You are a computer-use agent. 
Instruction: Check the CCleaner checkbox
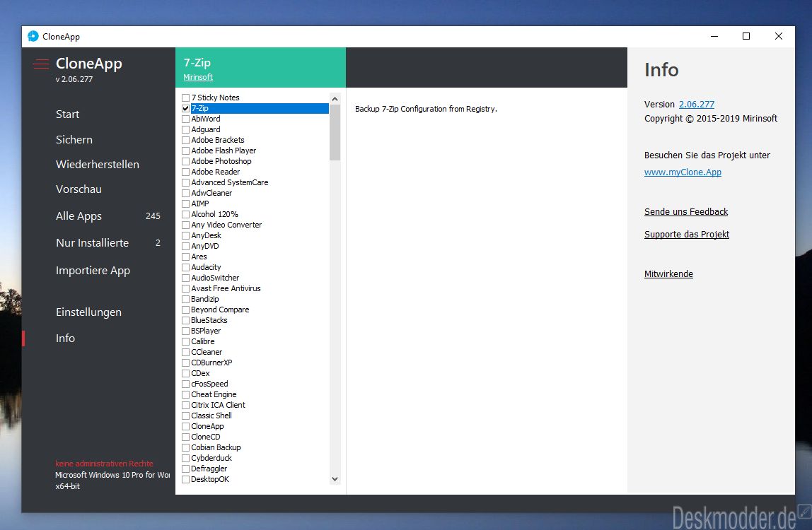[x=185, y=353]
